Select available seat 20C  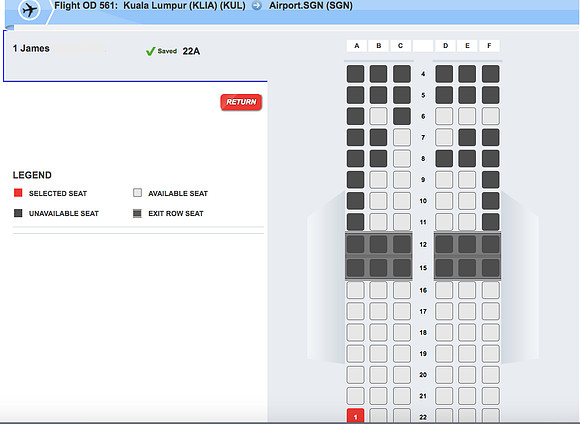(x=402, y=374)
